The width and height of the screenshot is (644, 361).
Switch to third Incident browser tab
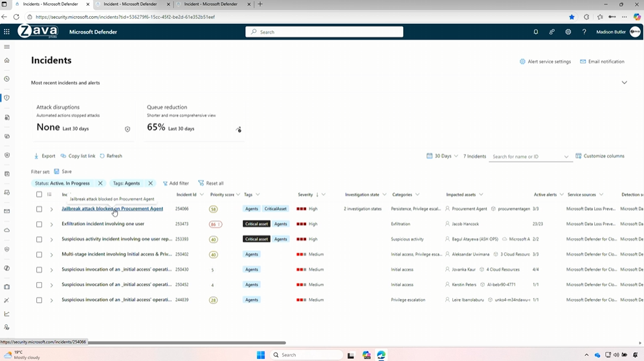(x=214, y=4)
